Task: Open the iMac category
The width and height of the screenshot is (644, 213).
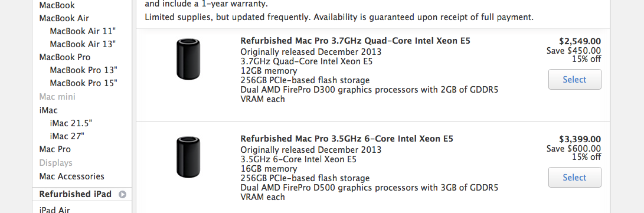Action: tap(48, 110)
